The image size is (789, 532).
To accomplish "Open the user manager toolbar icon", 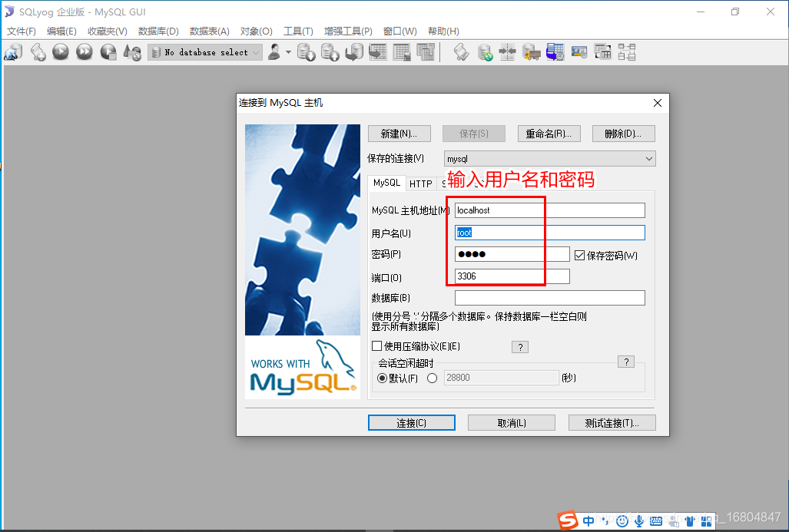I will point(273,51).
